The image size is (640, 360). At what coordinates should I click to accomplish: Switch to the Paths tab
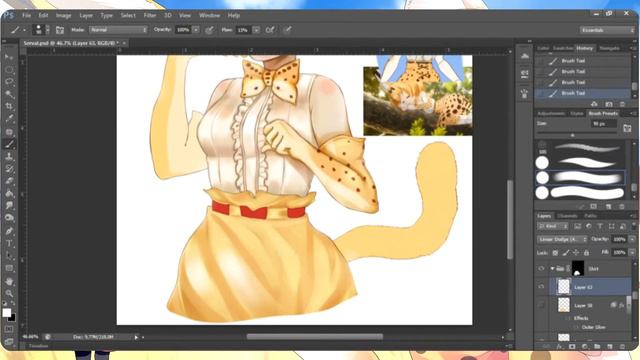(x=591, y=216)
